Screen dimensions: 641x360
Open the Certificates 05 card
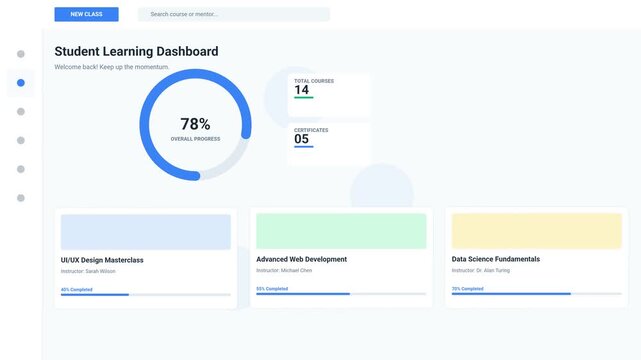(329, 144)
